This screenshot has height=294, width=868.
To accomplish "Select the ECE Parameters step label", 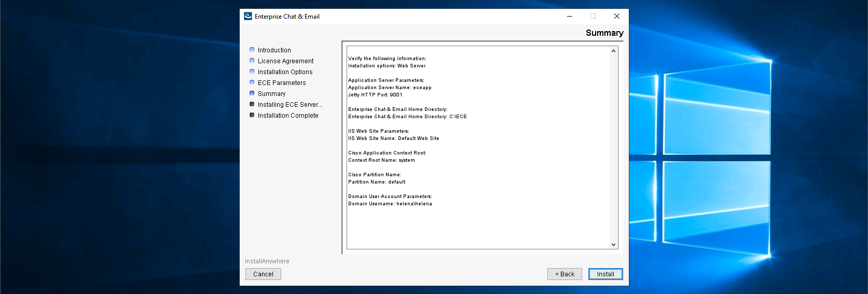I will 282,83.
